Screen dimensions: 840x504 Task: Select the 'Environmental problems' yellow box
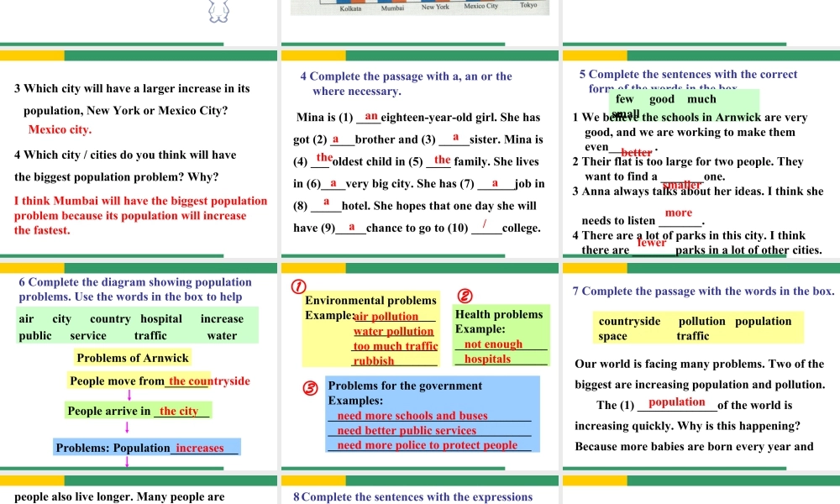370,329
